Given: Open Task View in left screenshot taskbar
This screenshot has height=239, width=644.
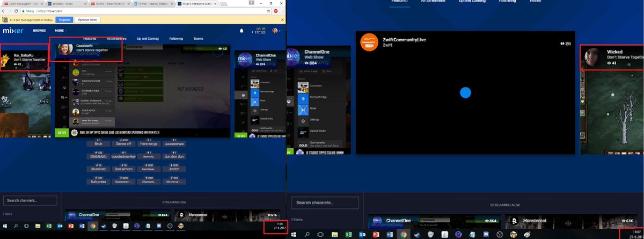Looking at the screenshot, I should pos(26,227).
